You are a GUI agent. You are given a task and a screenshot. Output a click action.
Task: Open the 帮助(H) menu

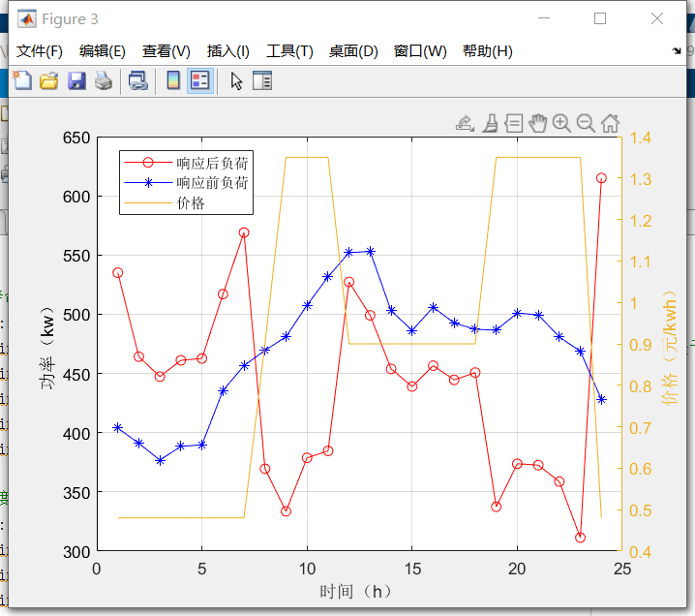(x=488, y=51)
